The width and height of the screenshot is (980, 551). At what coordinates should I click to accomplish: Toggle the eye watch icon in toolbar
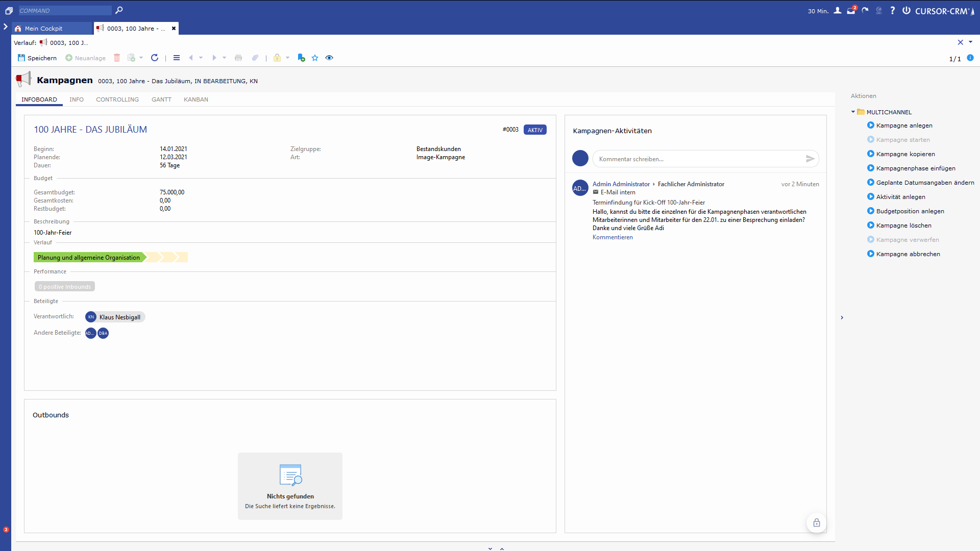coord(329,58)
